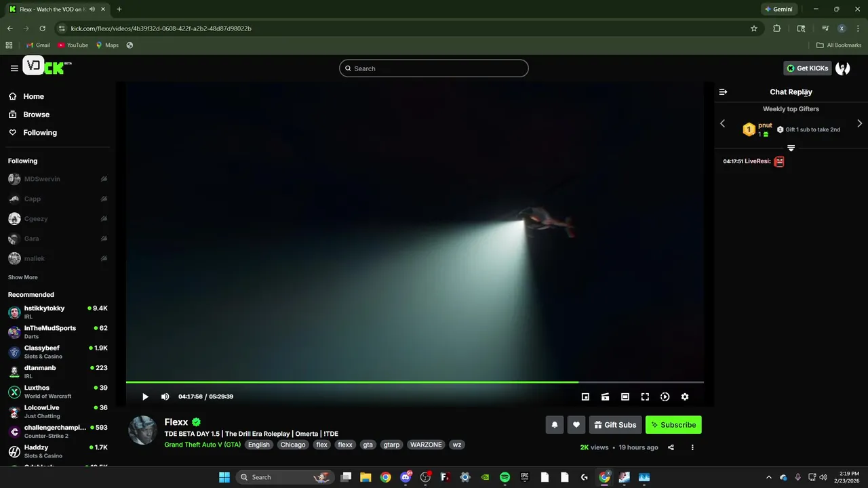This screenshot has height=488, width=868.
Task: Subscribe to Flexx
Action: tap(673, 425)
